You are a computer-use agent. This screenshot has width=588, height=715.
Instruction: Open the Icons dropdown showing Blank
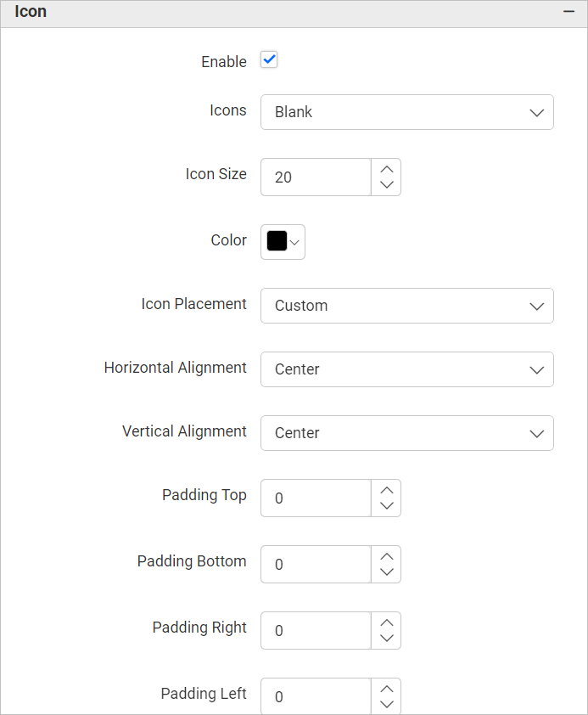[407, 112]
